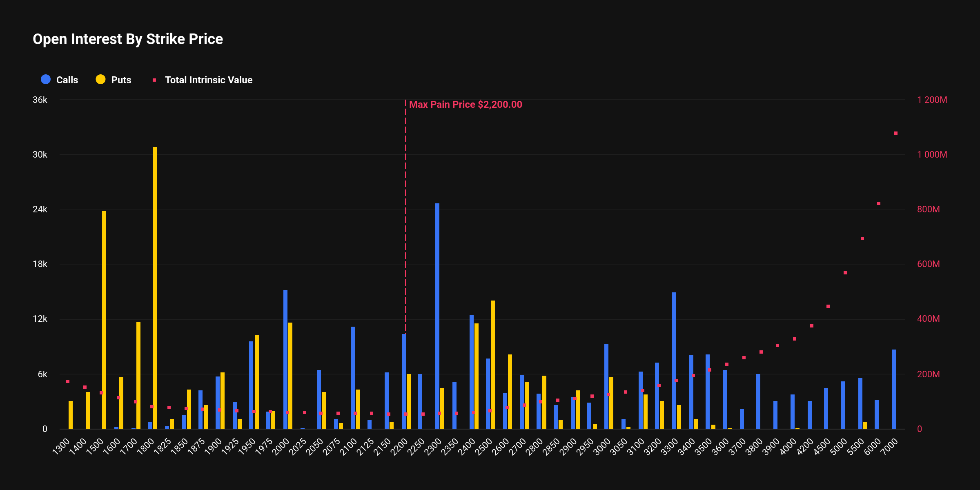Viewport: 980px width, 490px height.
Task: Click the blue Calls legend circle
Action: [46, 80]
